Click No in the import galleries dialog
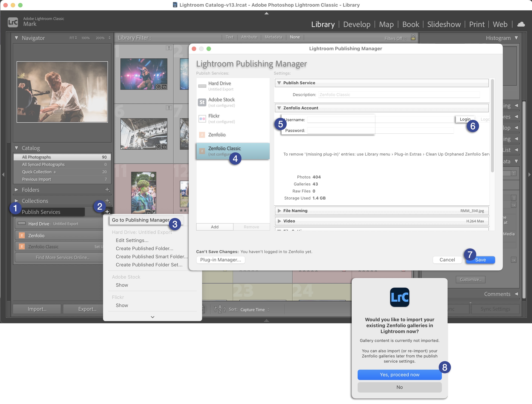Viewport: 532px width, 404px height. coord(400,387)
